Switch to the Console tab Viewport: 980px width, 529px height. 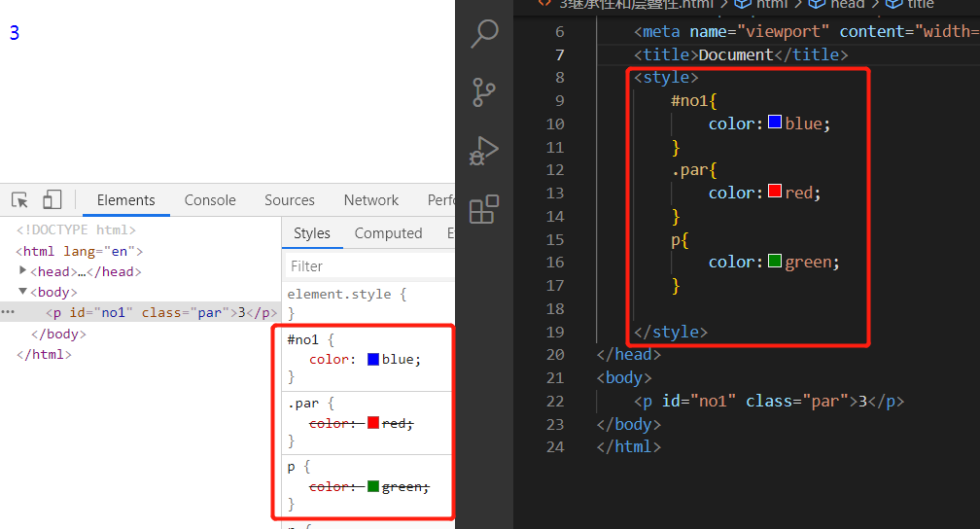[210, 200]
